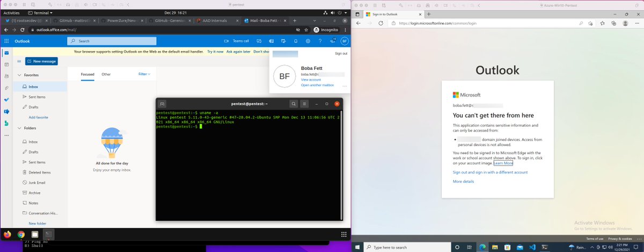Collapse the Folders section
644x252 pixels.
click(20, 128)
